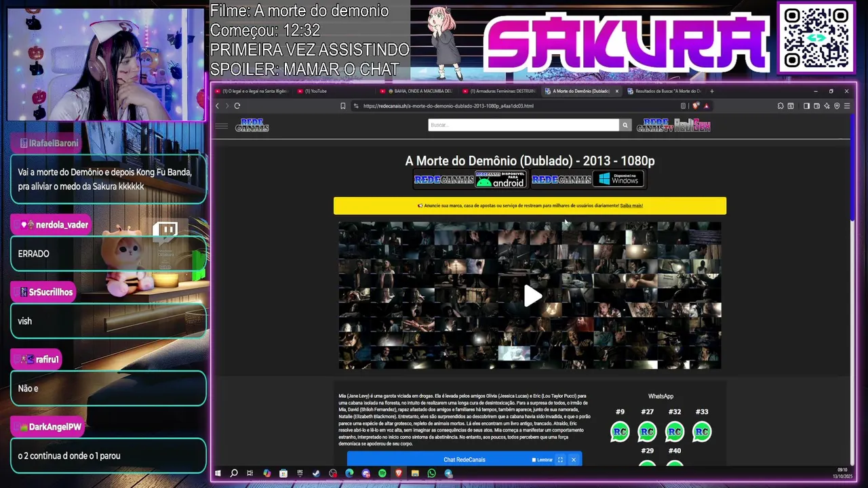Focus the Buscar search field
The height and width of the screenshot is (488, 868).
(524, 125)
